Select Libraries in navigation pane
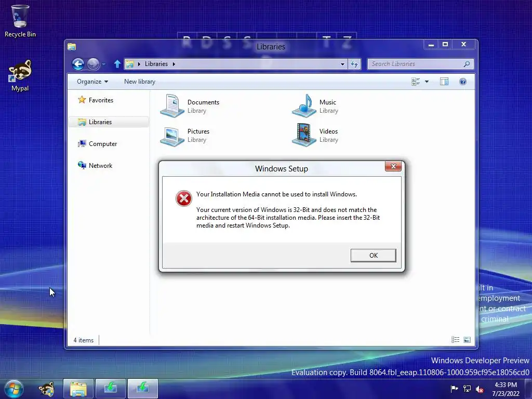The image size is (532, 399). (109, 122)
